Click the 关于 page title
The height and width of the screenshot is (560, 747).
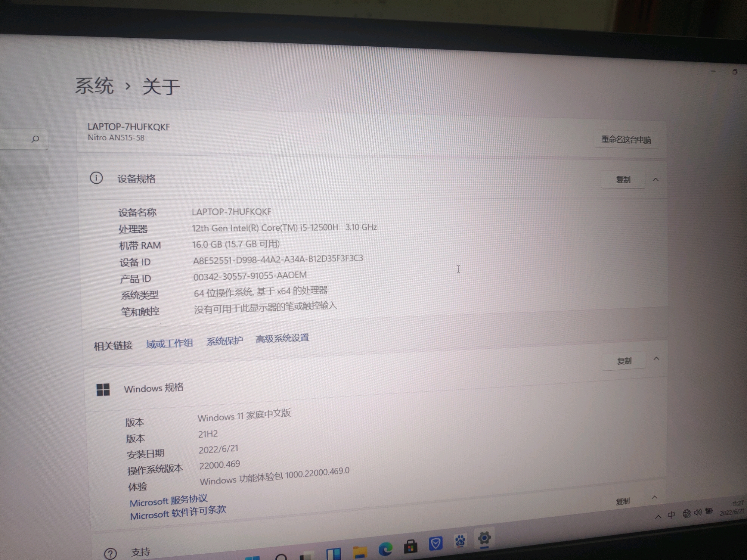click(161, 87)
